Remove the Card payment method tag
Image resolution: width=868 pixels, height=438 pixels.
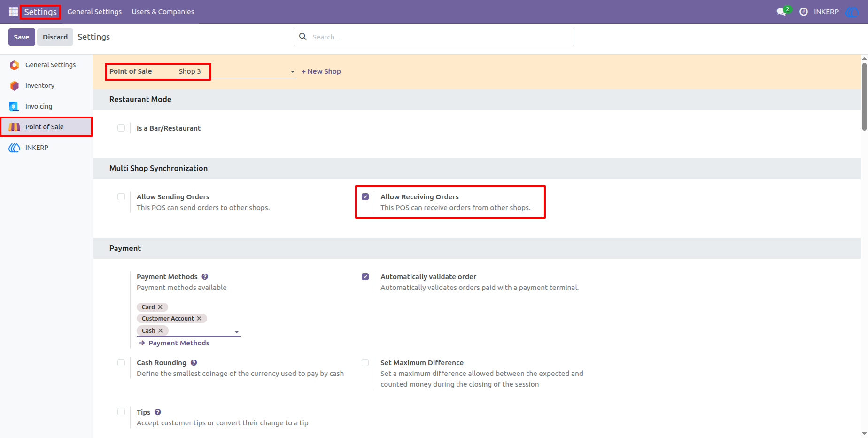point(160,307)
